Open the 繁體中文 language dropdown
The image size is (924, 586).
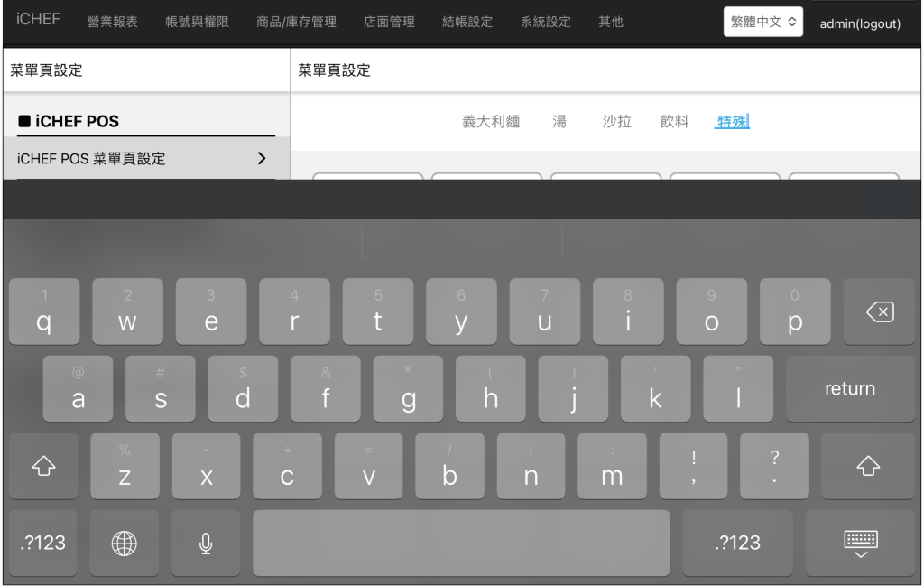click(x=762, y=23)
